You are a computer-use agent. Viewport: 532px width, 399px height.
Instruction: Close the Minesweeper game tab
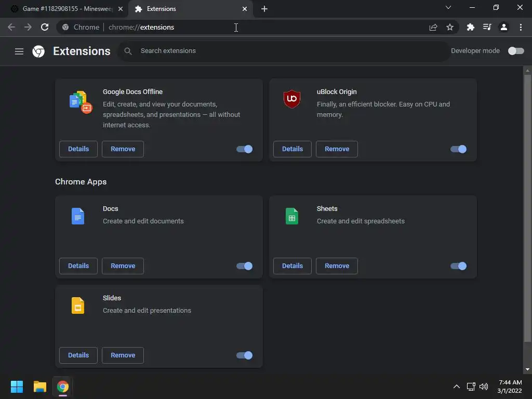[x=121, y=9]
